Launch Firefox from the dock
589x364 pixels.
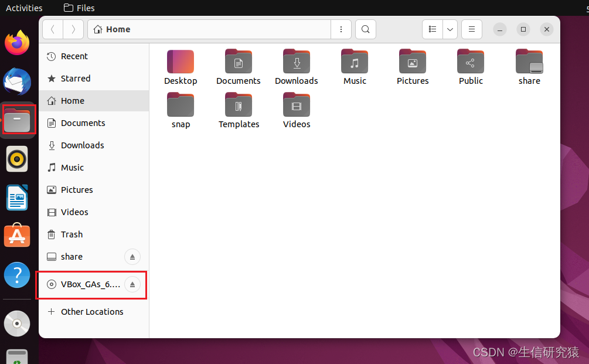pyautogui.click(x=16, y=43)
